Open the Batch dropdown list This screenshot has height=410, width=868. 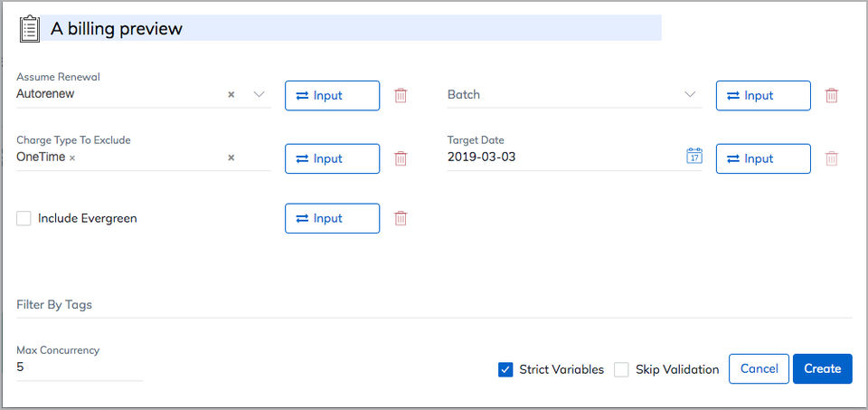pyautogui.click(x=690, y=94)
